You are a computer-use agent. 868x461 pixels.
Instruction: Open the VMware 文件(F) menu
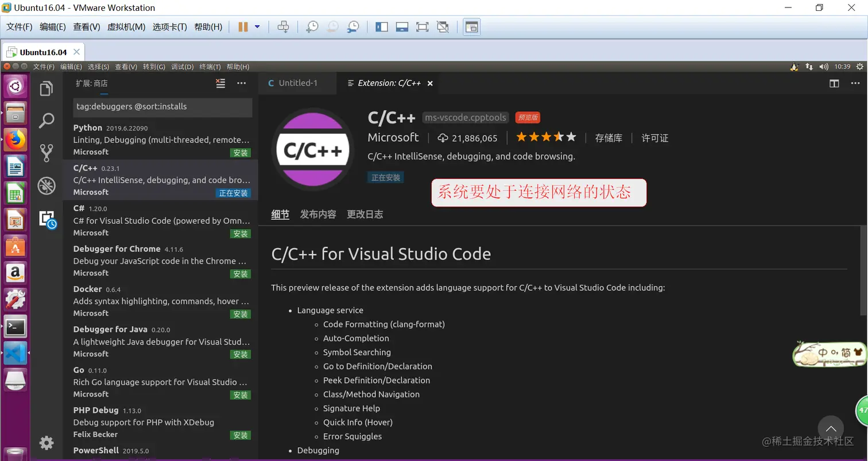[19, 27]
